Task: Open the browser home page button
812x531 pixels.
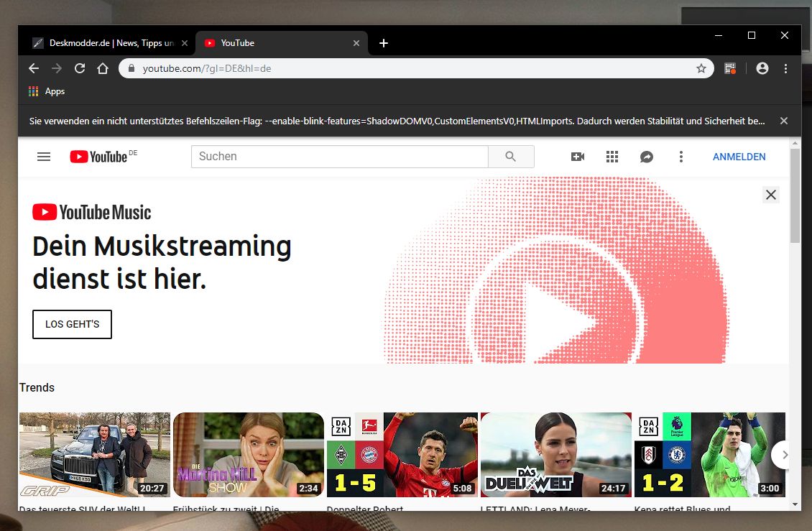Action: point(103,68)
